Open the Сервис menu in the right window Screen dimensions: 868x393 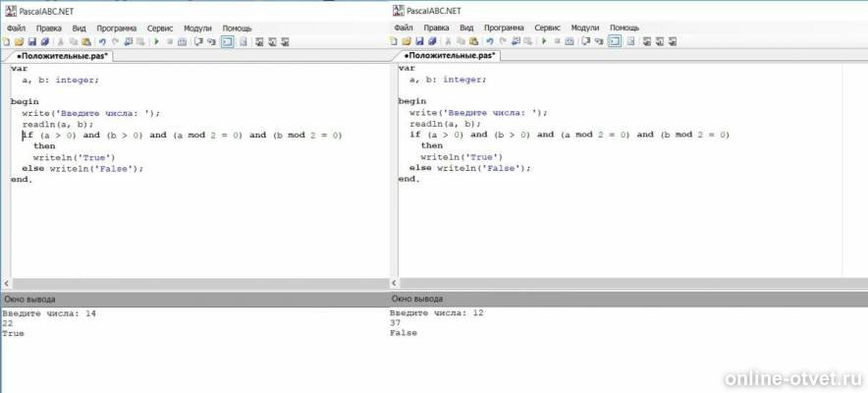pyautogui.click(x=547, y=28)
